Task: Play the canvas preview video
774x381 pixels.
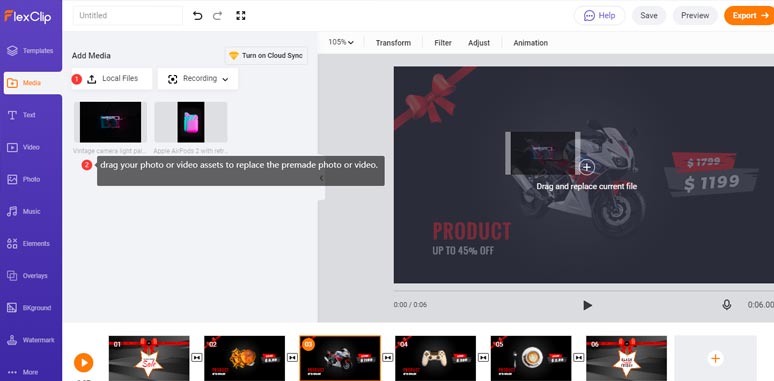Action: pos(587,305)
